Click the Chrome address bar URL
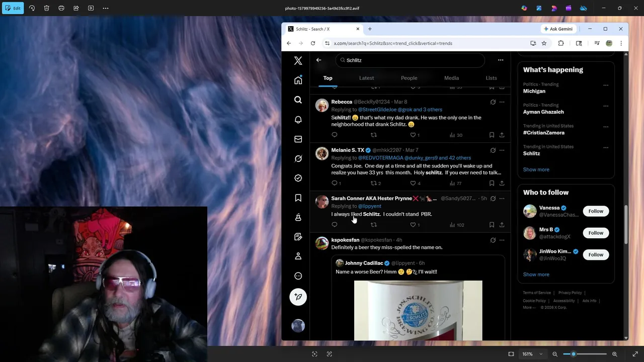This screenshot has height=362, width=644. 393,43
